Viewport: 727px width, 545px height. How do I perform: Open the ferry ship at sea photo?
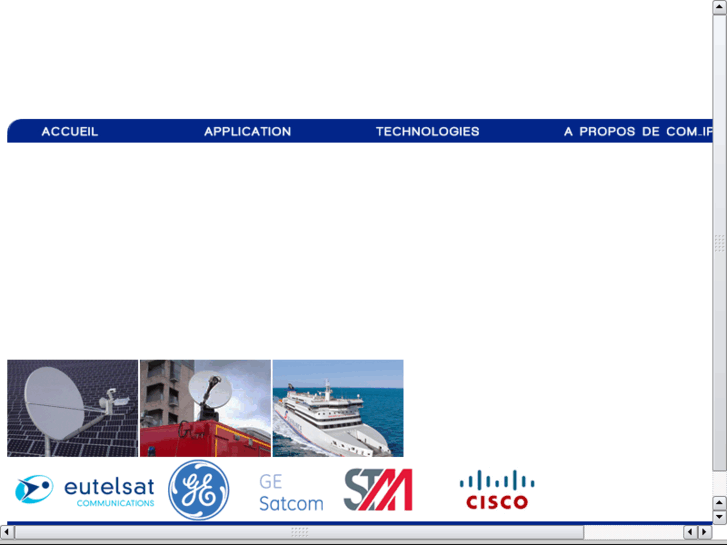point(338,408)
